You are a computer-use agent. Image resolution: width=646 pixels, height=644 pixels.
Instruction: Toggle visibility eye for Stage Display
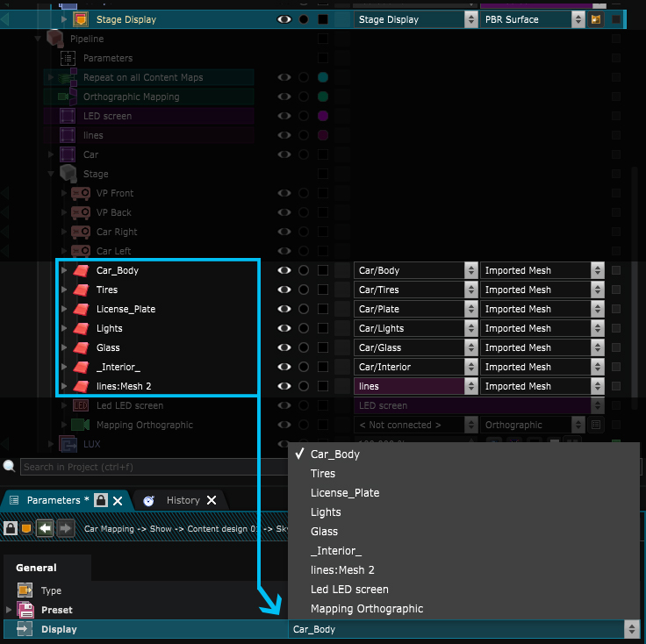click(284, 19)
